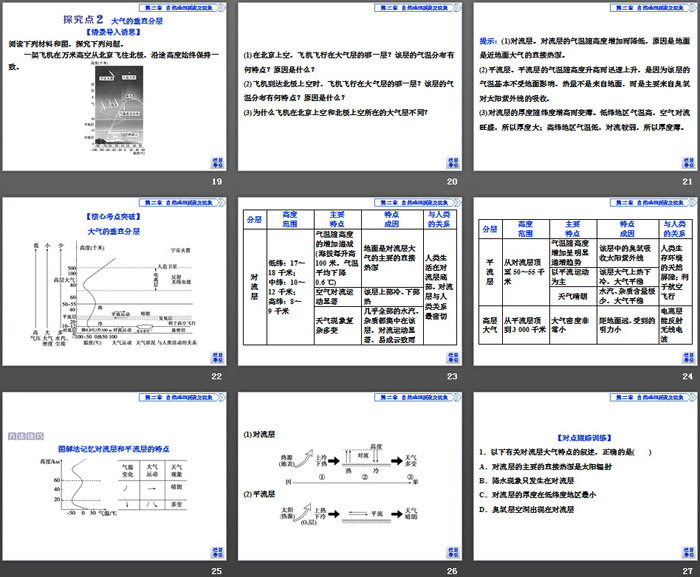Click '与人类的关系' header in slide 24 table
Screen dimensions: 700x577
[x=674, y=229]
